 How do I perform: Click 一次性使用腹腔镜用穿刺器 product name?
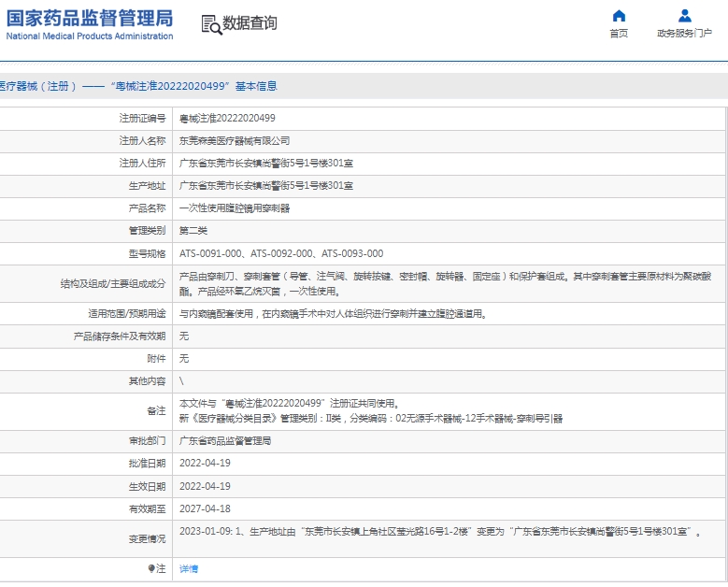(235, 208)
